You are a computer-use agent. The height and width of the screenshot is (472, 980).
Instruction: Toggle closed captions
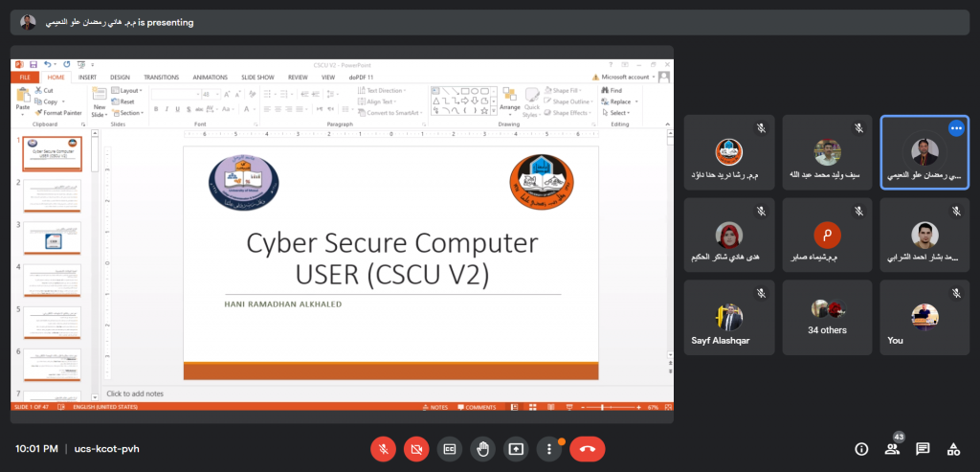[x=449, y=448]
